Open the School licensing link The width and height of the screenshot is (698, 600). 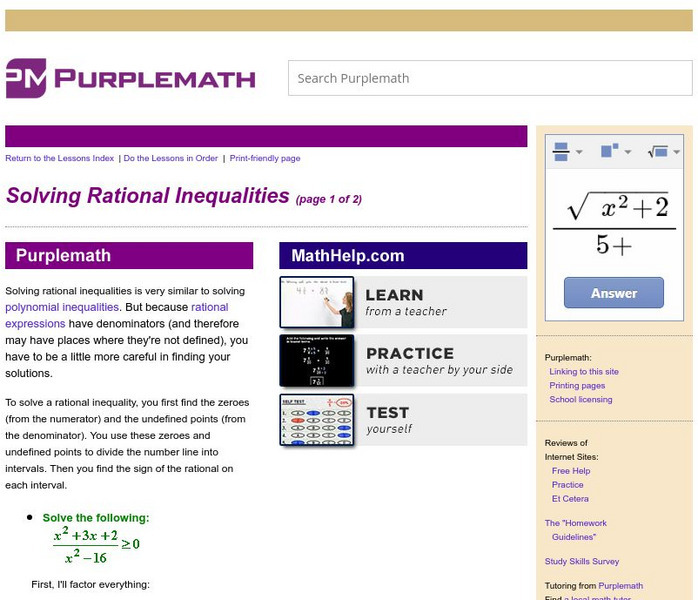point(580,400)
